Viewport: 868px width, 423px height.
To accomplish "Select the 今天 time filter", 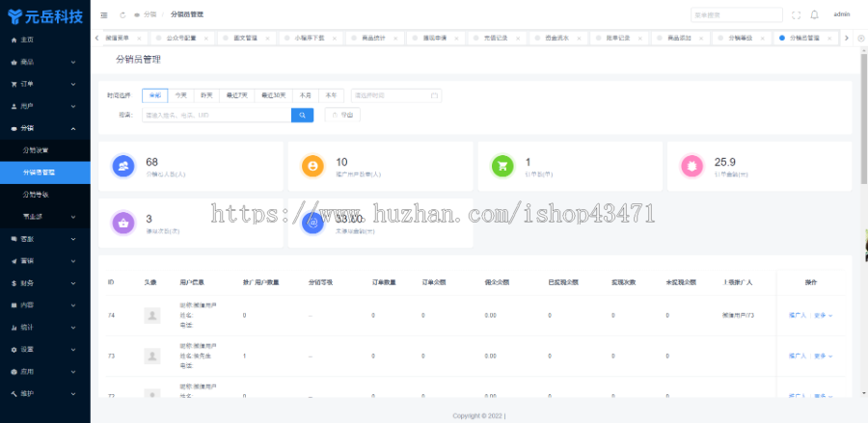I will point(180,95).
